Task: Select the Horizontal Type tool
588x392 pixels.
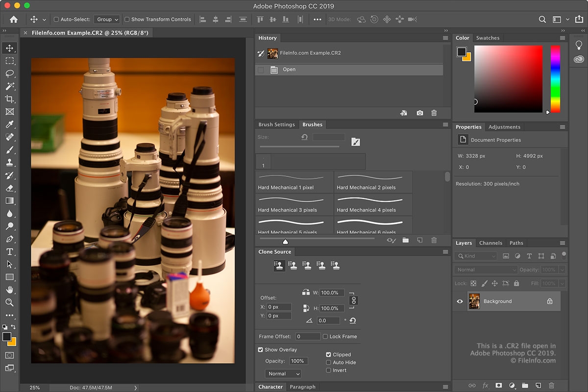Action: point(9,252)
